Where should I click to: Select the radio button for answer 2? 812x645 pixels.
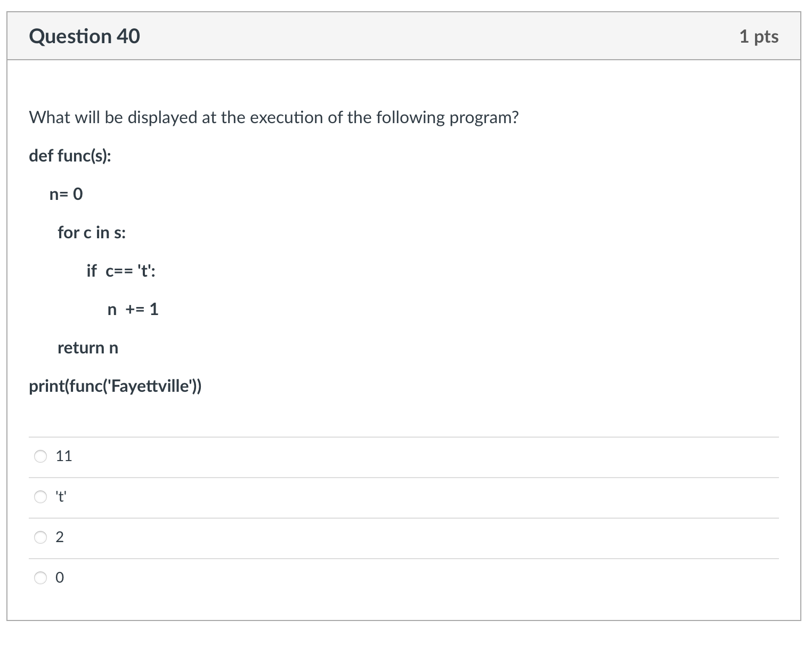point(40,537)
